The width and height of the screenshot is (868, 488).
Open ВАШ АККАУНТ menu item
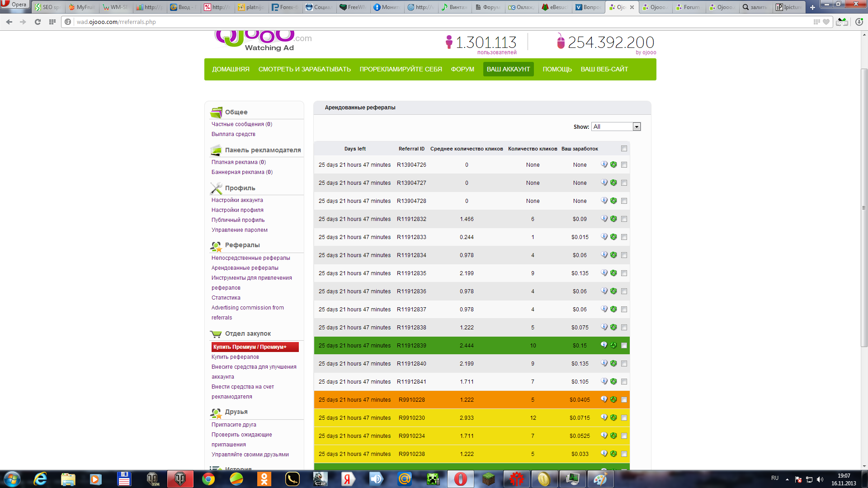(x=508, y=69)
